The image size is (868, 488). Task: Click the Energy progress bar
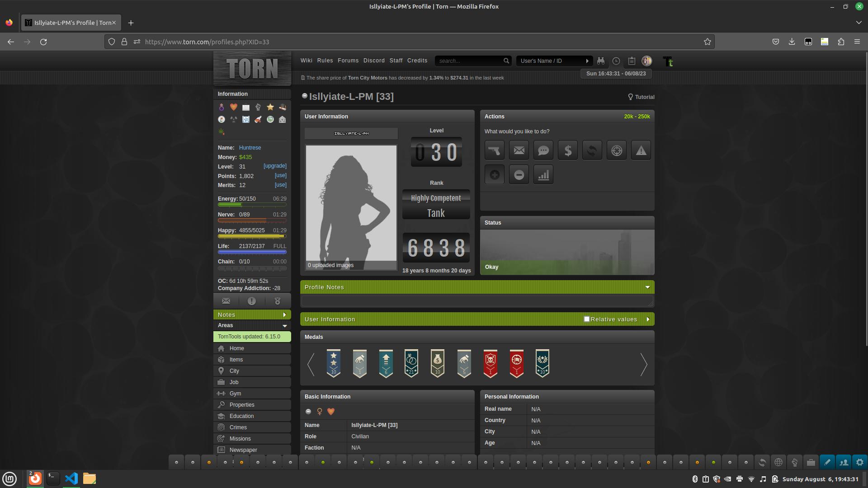(251, 204)
